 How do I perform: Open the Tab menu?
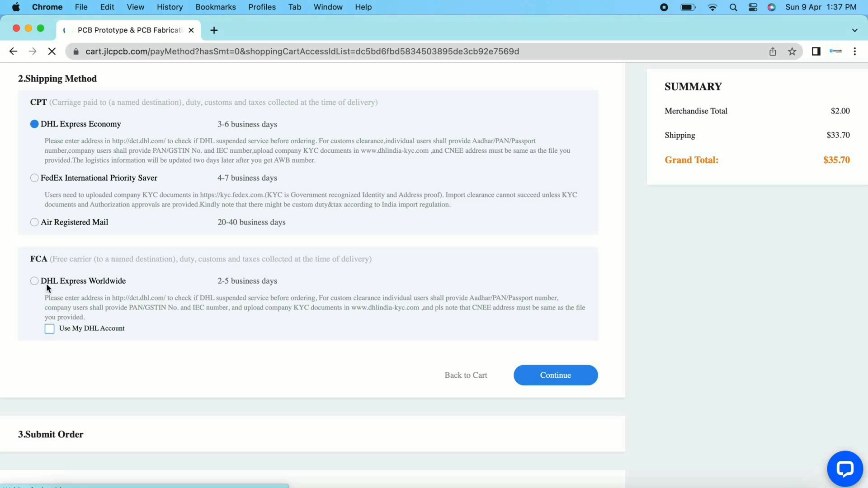click(295, 7)
